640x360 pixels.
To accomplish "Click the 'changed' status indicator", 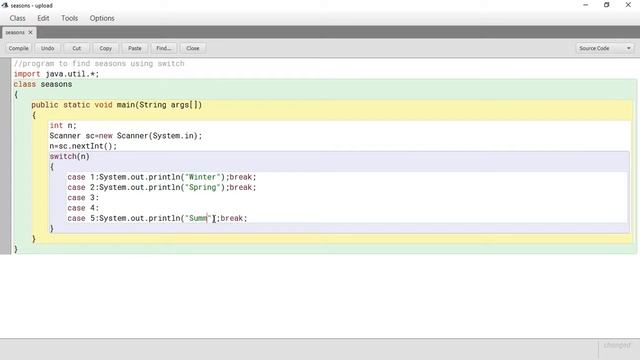I will coord(617,345).
